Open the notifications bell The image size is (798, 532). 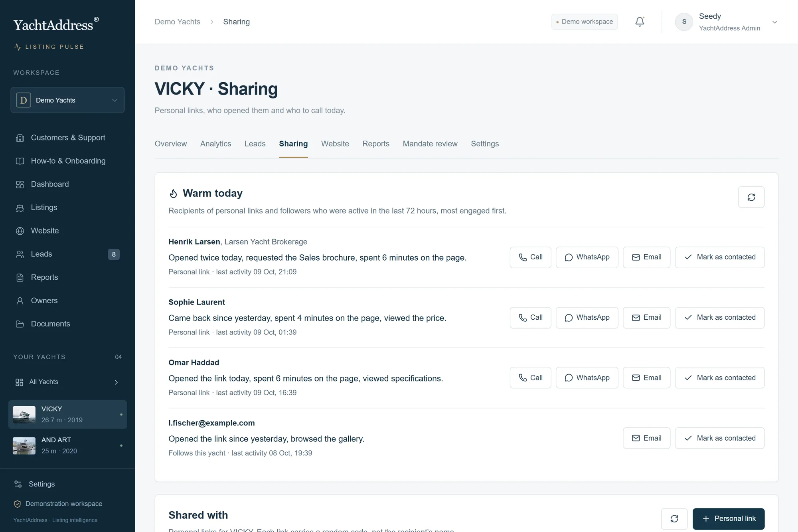[640, 22]
